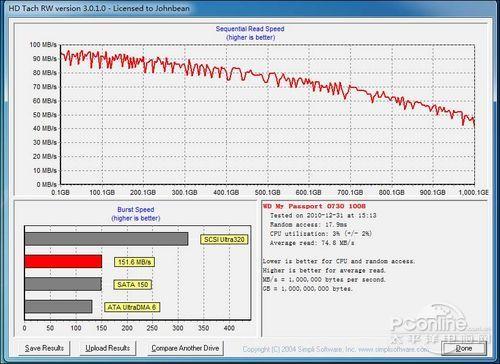Click the 100 MB/s axis label
This screenshot has width=500, height=364.
43,45
